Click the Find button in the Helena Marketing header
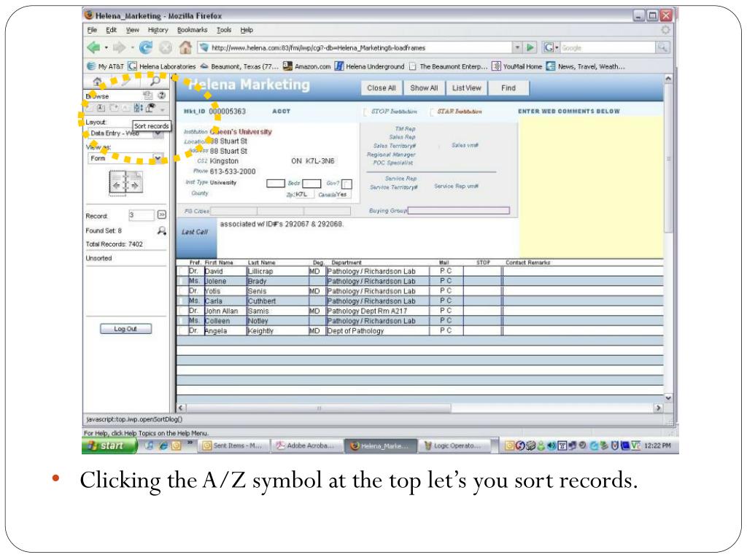The image size is (747, 560). [508, 88]
